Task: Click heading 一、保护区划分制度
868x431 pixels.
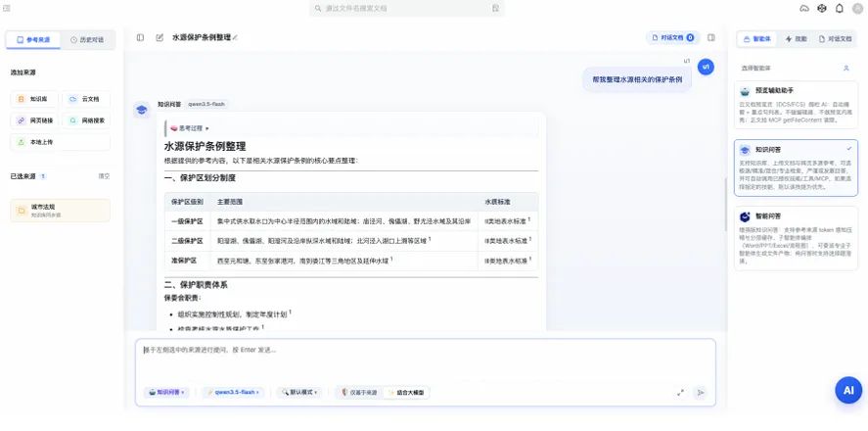Action: [x=200, y=178]
